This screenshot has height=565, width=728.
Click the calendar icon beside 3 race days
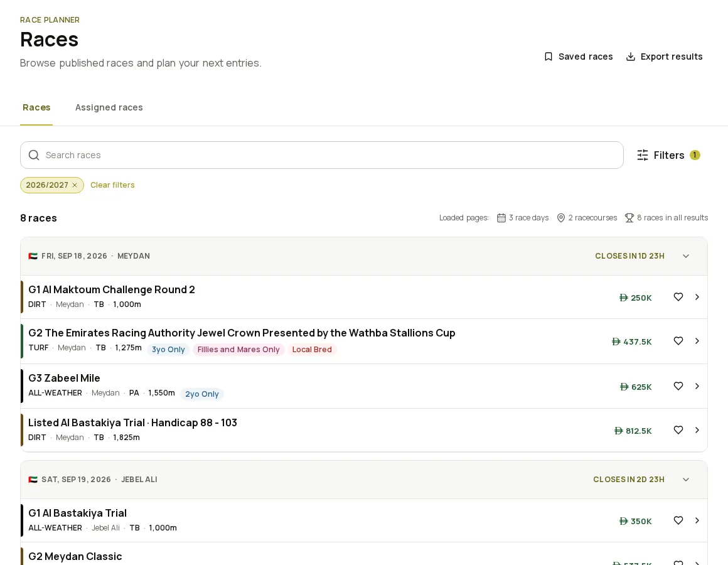501,218
